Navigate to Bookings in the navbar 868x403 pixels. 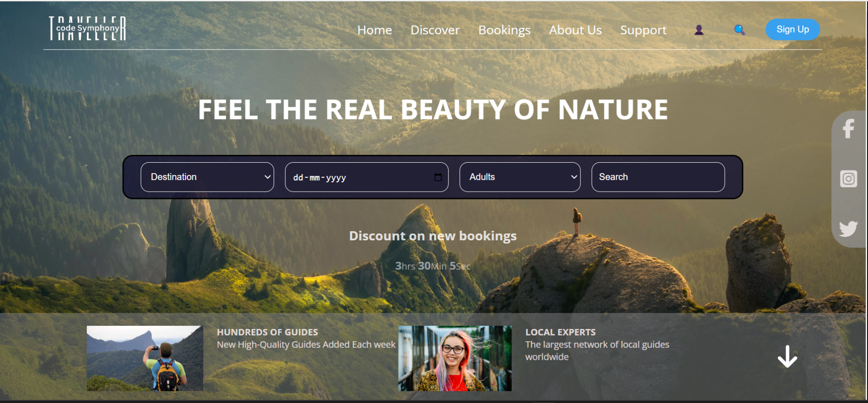tap(504, 30)
